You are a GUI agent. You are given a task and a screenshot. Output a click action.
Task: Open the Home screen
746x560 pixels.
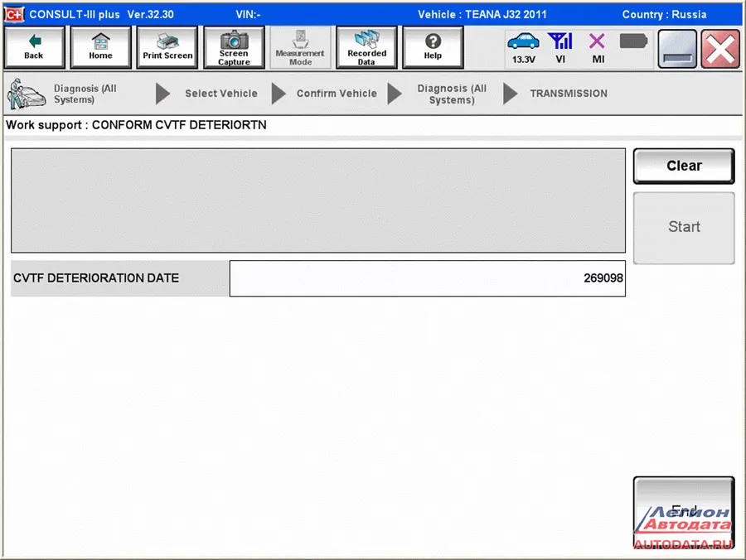click(x=100, y=47)
